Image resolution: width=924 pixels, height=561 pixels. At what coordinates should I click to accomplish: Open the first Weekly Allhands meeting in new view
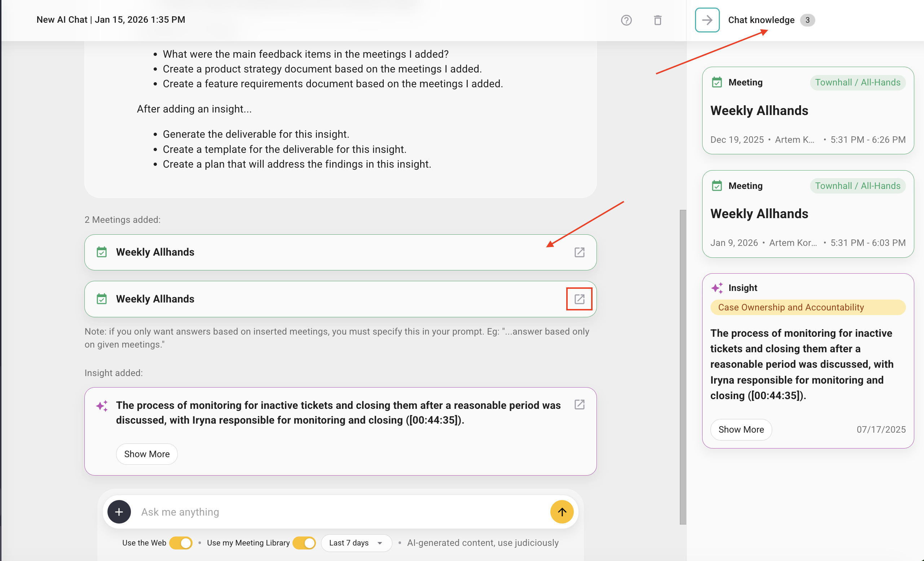point(579,252)
